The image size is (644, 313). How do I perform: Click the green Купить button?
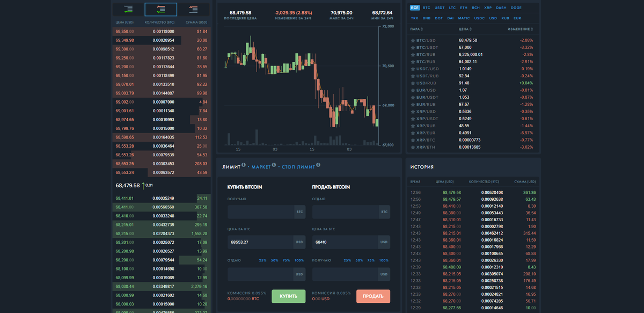pos(288,296)
